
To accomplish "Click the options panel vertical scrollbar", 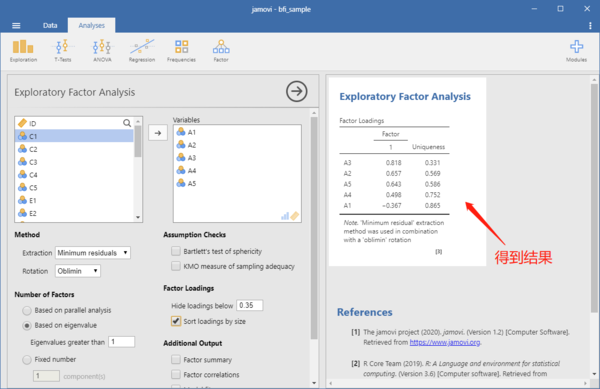I will click(x=314, y=228).
